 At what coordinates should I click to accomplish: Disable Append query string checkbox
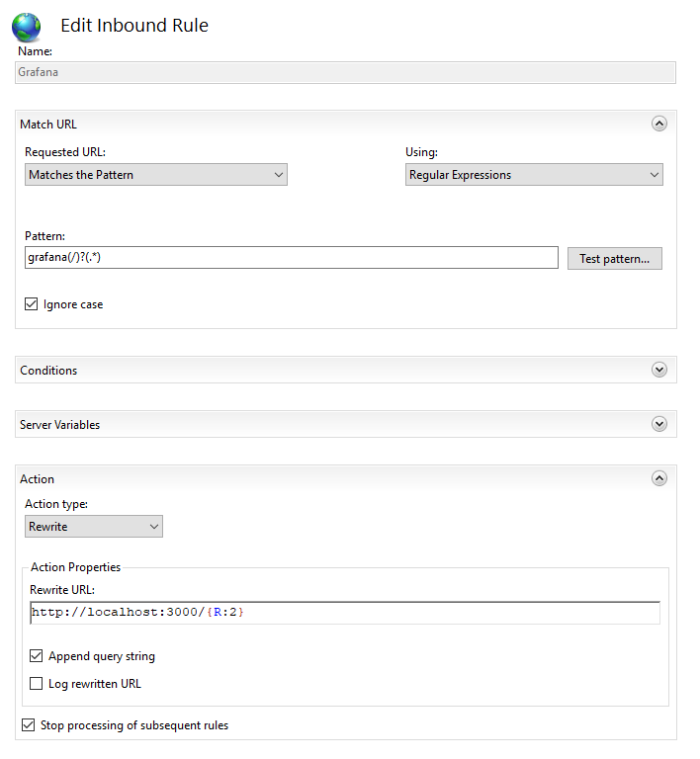pyautogui.click(x=37, y=656)
